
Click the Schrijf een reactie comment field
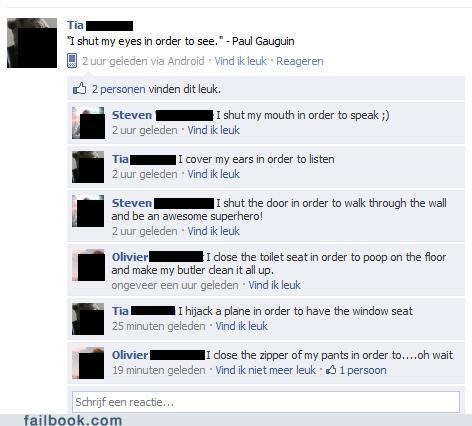[266, 402]
